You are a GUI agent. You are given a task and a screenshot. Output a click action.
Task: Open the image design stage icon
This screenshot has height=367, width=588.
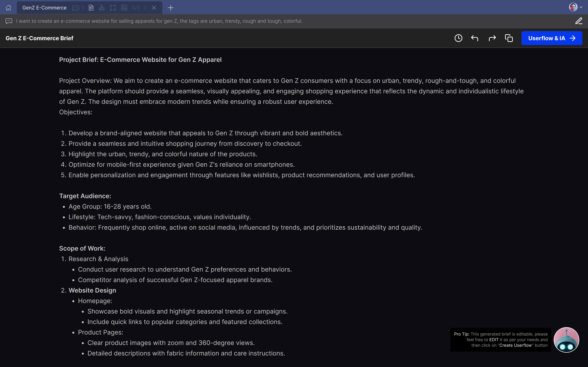(x=124, y=8)
